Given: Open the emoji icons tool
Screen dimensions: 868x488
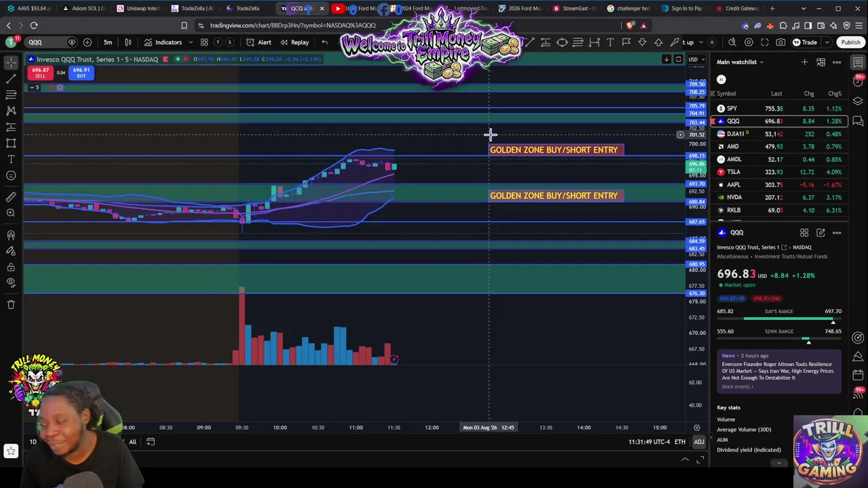Looking at the screenshot, I should 11,176.
